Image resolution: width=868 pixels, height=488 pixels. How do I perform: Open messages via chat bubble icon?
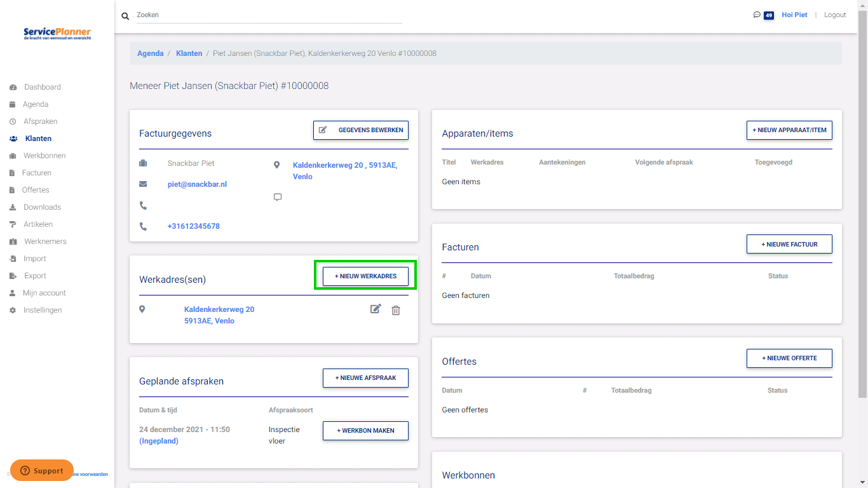click(x=757, y=15)
